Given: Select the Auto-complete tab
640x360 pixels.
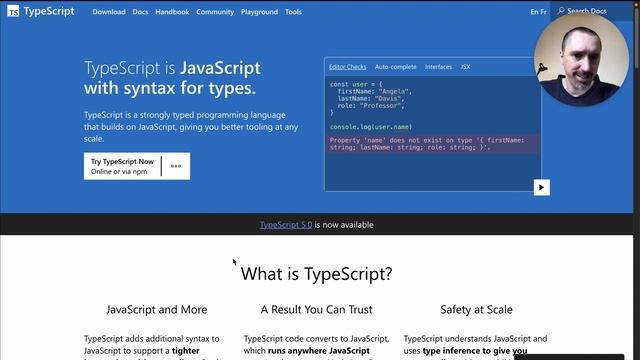Looking at the screenshot, I should 396,67.
